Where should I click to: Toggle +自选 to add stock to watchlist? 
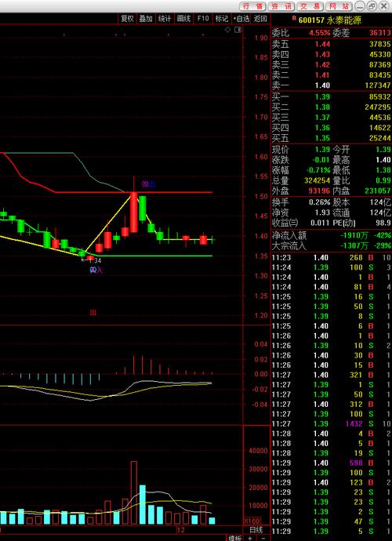pyautogui.click(x=241, y=19)
